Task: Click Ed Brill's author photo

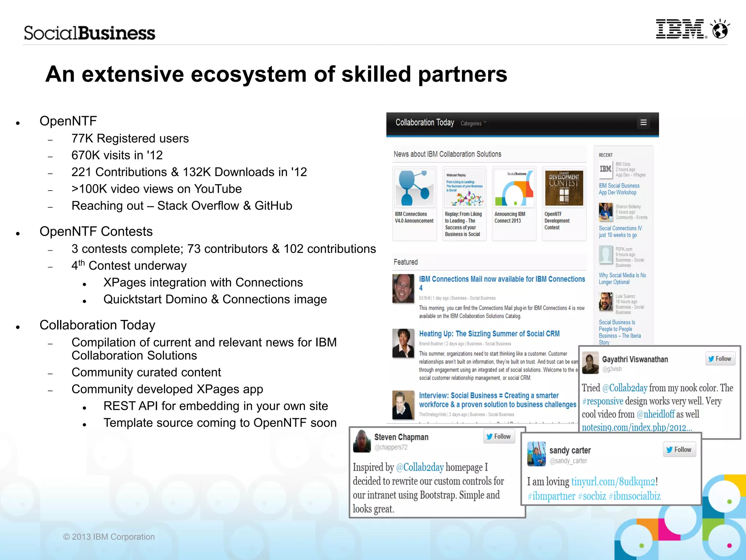Action: (403, 289)
